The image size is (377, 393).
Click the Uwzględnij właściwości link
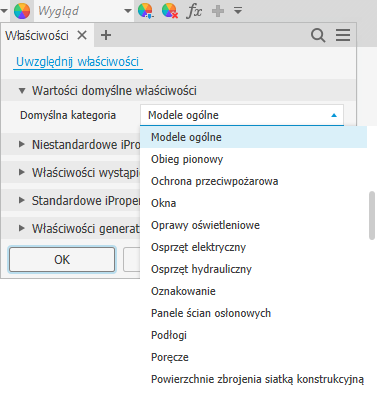pyautogui.click(x=78, y=62)
